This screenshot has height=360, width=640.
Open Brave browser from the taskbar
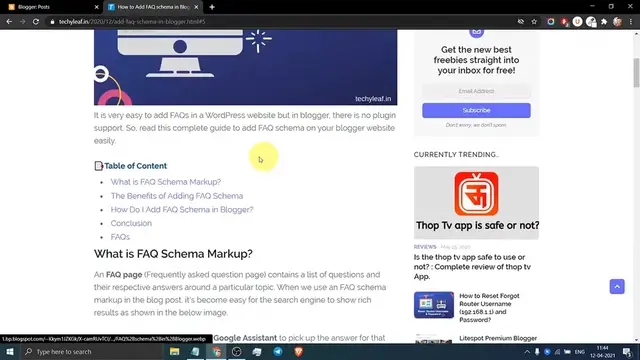tap(298, 351)
